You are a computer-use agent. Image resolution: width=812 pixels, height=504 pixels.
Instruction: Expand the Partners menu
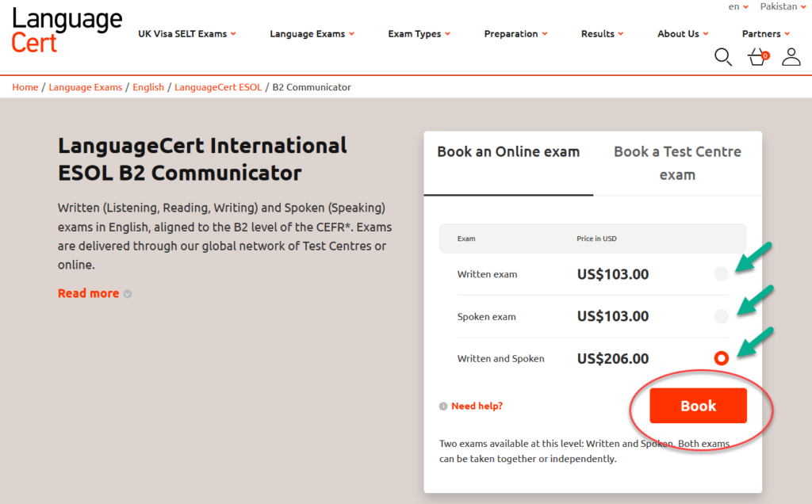tap(766, 33)
